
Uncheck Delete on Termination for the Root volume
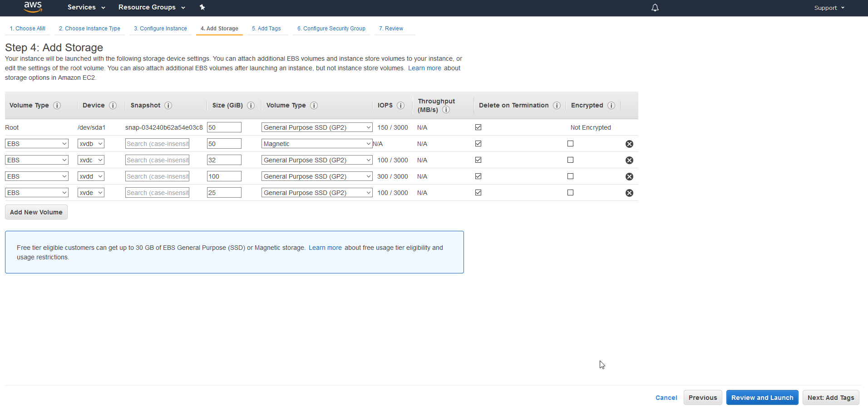(x=478, y=127)
